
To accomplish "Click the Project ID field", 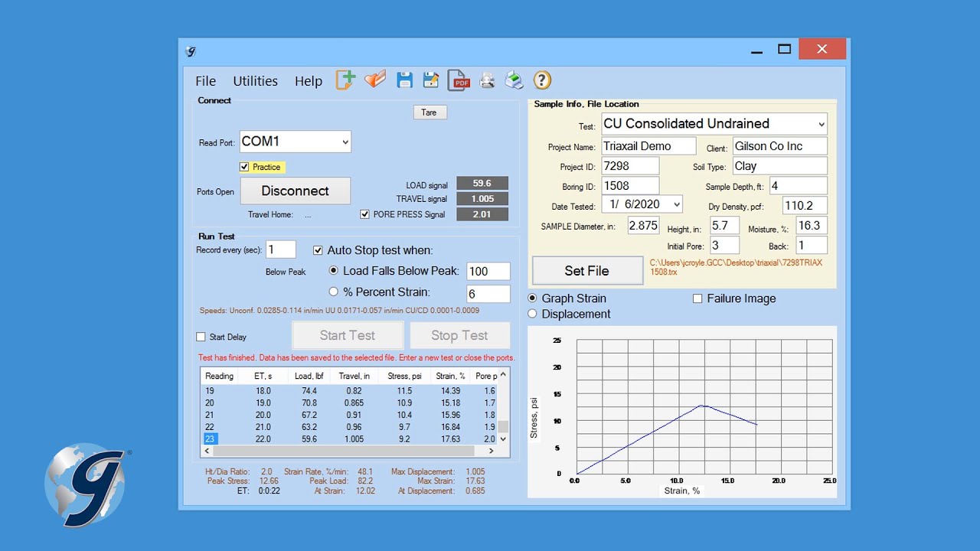I will [629, 166].
